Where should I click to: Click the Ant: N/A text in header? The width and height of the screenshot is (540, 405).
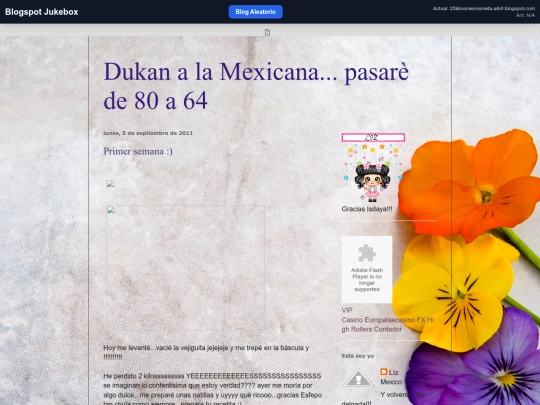(x=525, y=15)
